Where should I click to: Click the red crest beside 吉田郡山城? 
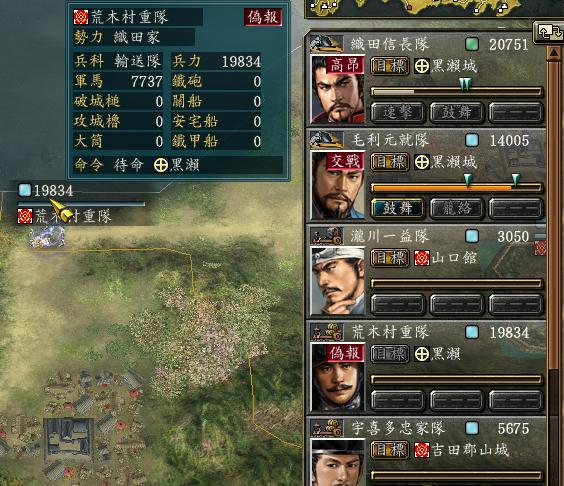point(422,450)
